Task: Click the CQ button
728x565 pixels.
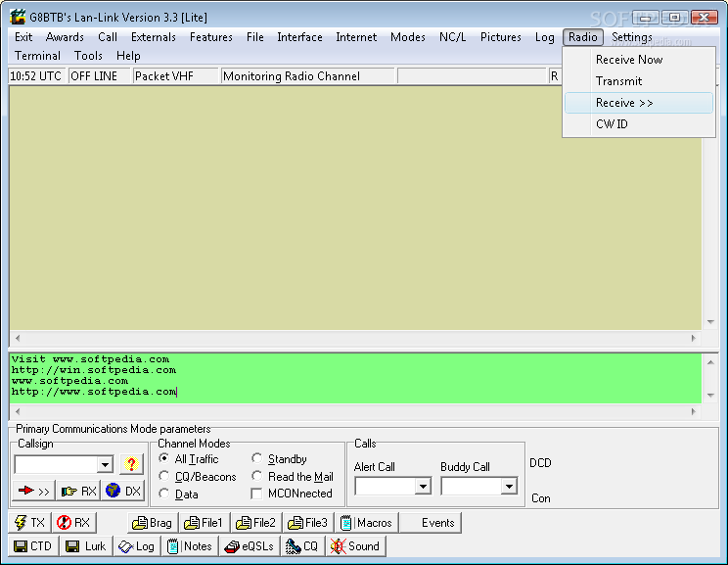Action: tap(302, 546)
